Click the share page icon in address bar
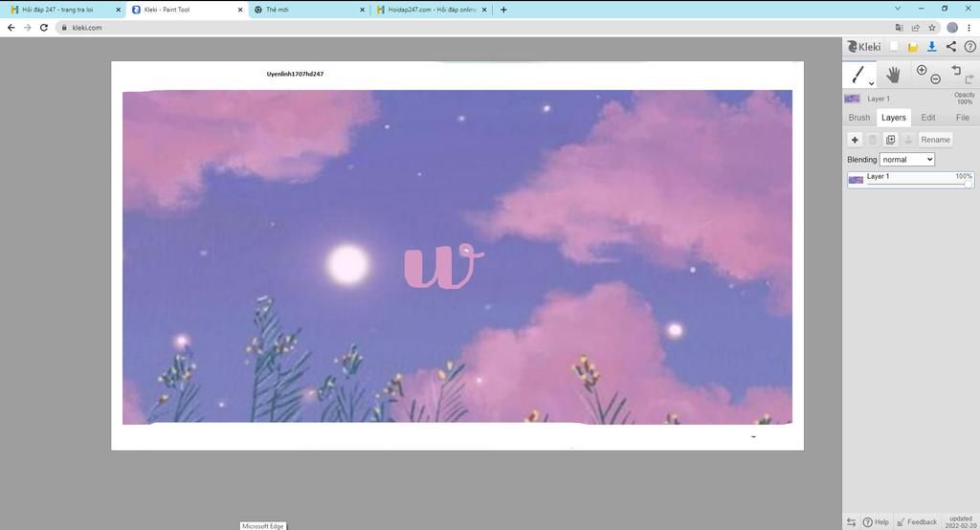Viewport: 980px width, 530px height. click(x=916, y=28)
